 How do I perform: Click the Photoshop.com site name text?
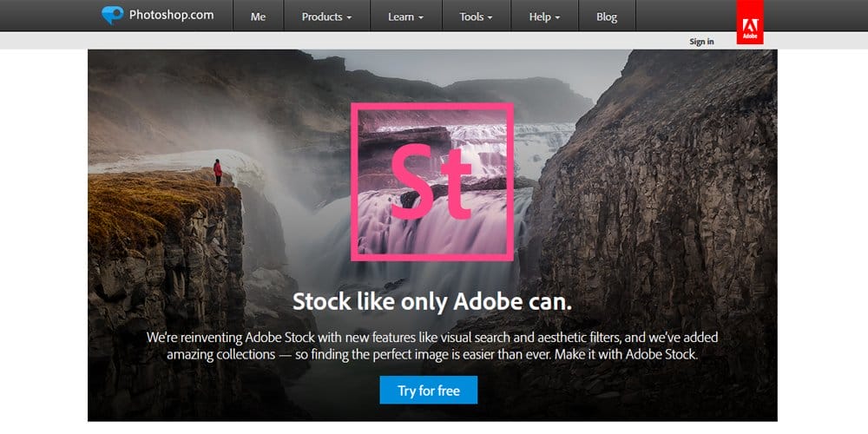pos(172,15)
